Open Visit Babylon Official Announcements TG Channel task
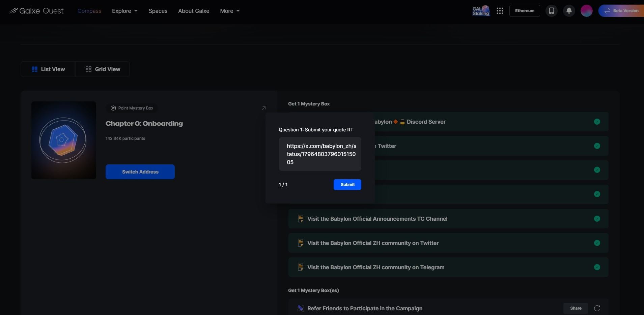 [448, 219]
